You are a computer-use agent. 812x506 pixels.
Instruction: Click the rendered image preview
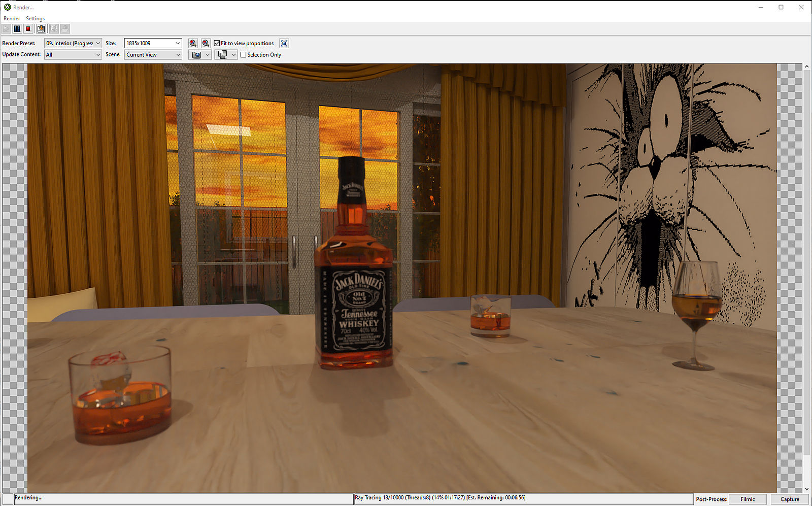402,278
